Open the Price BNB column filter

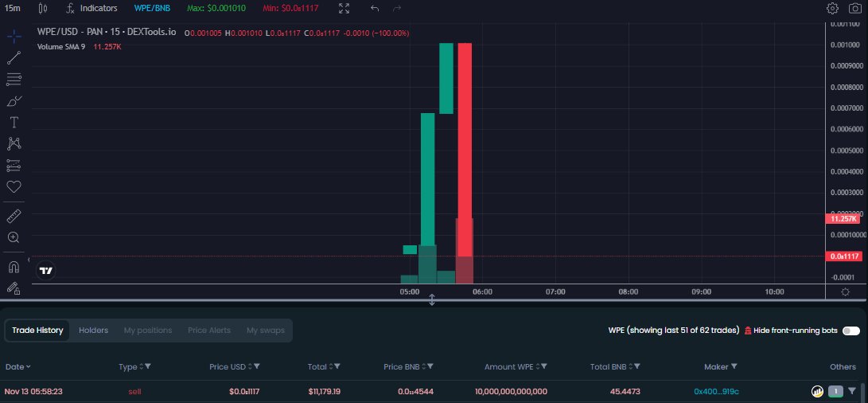click(x=430, y=367)
